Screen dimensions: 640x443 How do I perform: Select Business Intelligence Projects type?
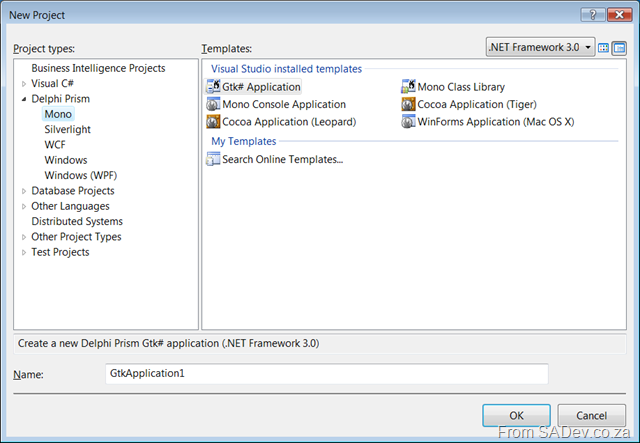(x=98, y=68)
